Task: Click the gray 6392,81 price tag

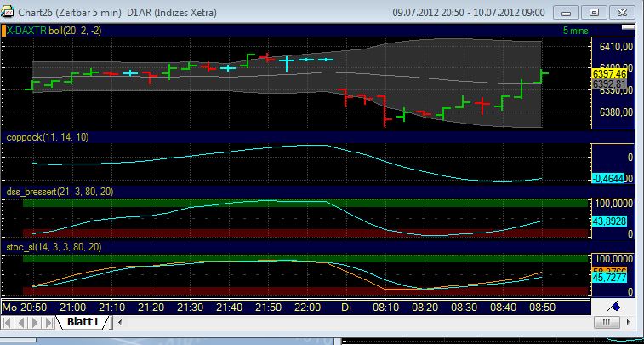Action: 609,83
